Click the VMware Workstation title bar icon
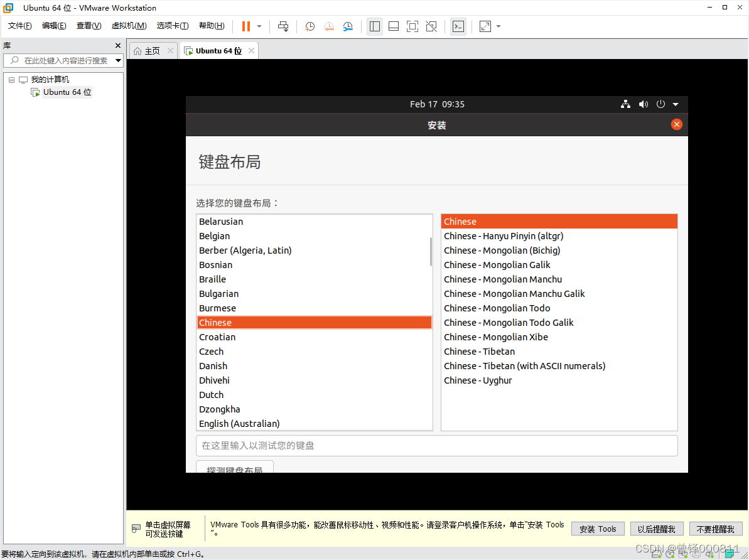This screenshot has width=749, height=560. point(8,8)
